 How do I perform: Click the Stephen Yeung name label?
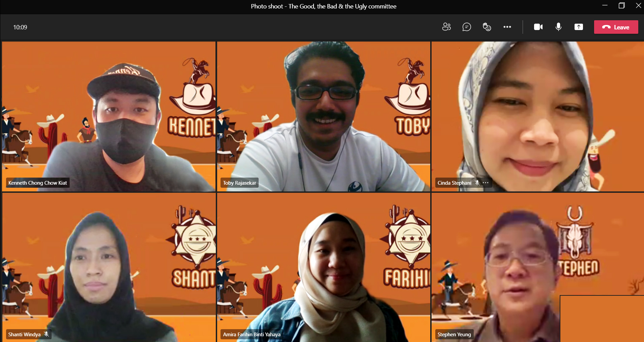454,334
